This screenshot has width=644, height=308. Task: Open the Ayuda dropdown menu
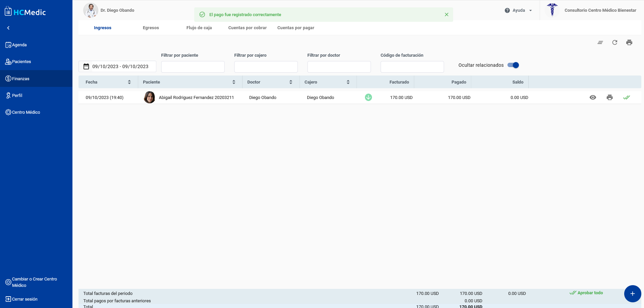click(519, 10)
